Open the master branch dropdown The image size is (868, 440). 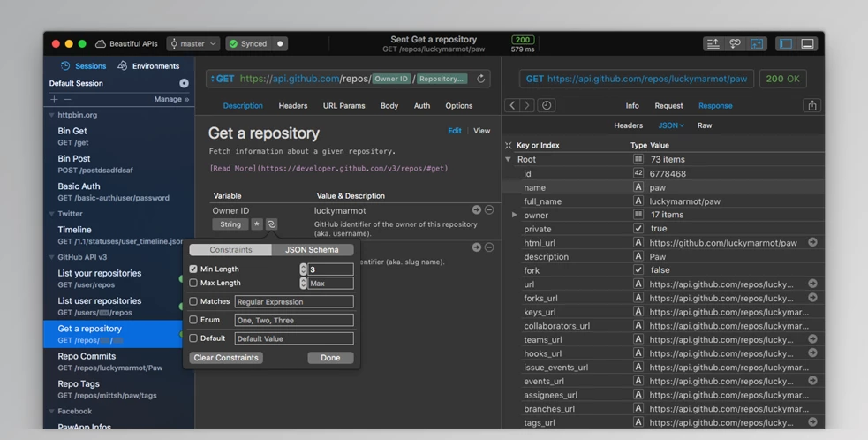tap(193, 43)
